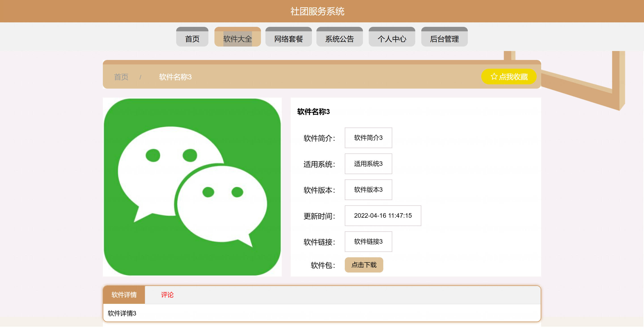This screenshot has height=328, width=644.
Task: Click the 更新时间 field label
Action: pos(319,216)
